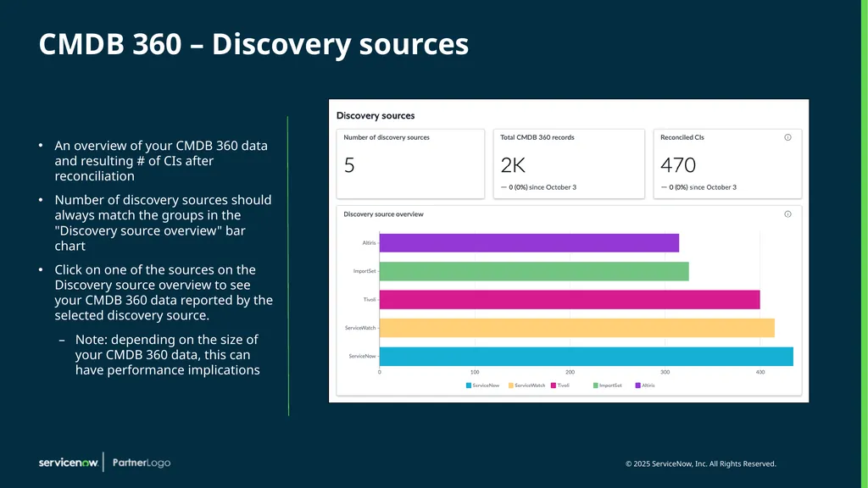Image resolution: width=868 pixels, height=488 pixels.
Task: Open Number of discovery sources card
Action: click(x=410, y=164)
